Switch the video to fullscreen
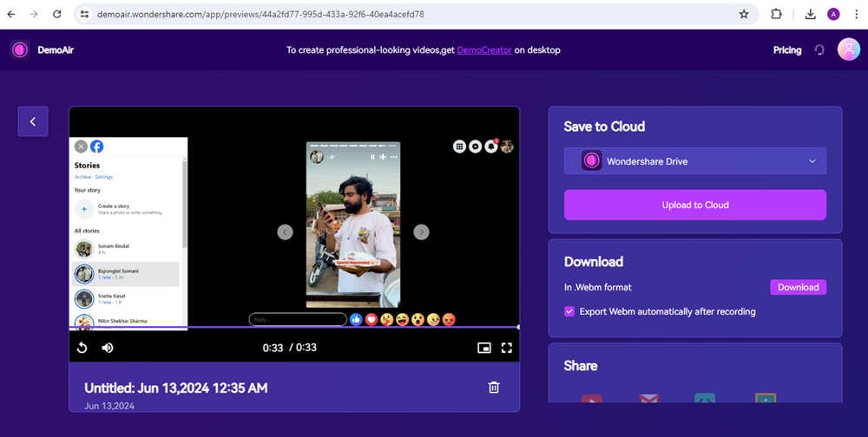 tap(507, 348)
